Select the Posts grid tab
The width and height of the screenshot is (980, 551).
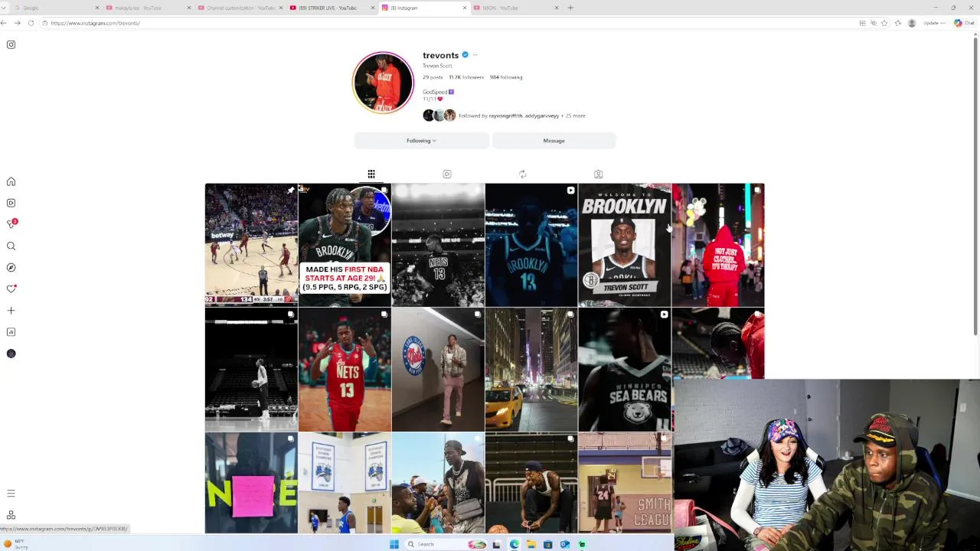[x=371, y=174]
